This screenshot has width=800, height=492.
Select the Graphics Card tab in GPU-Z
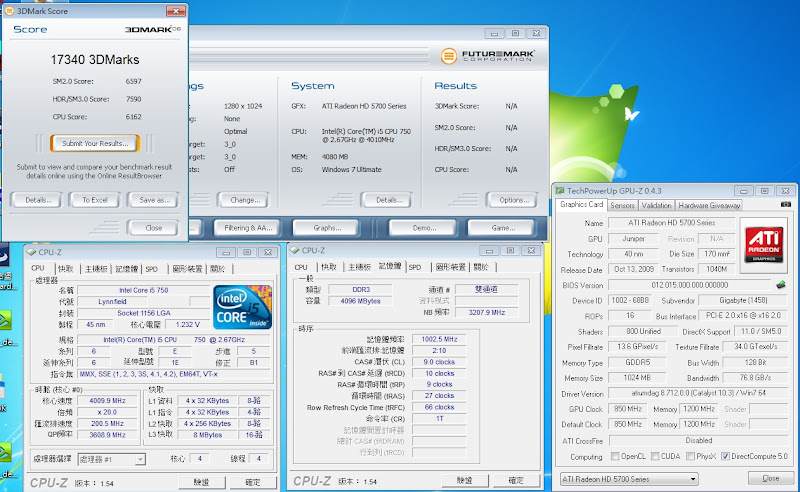[581, 204]
